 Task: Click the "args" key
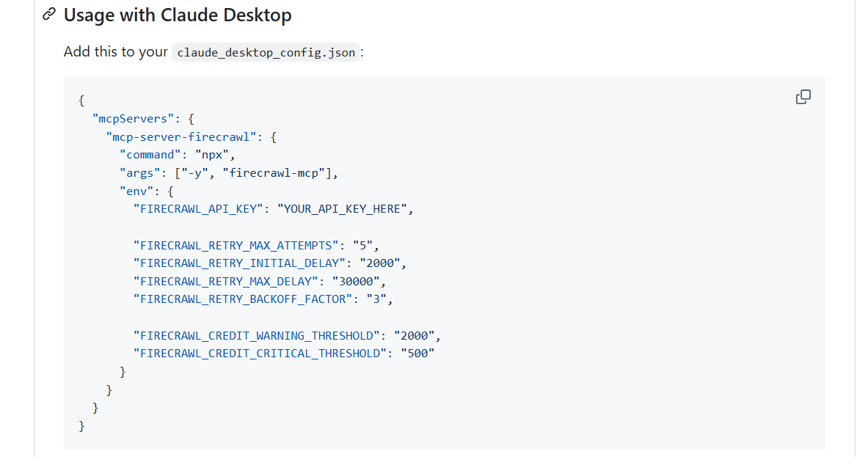tap(139, 173)
